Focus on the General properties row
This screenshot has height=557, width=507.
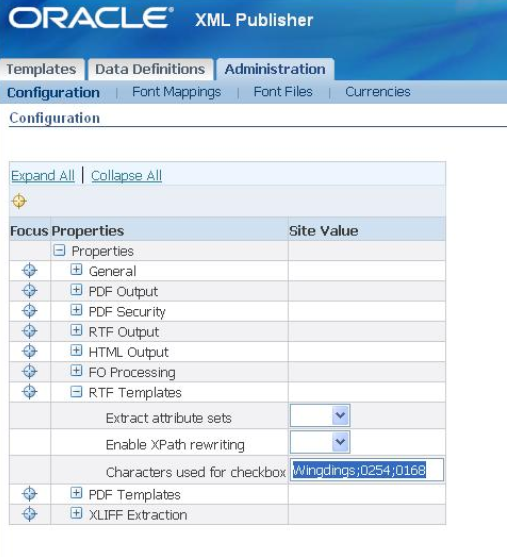[x=29, y=271]
